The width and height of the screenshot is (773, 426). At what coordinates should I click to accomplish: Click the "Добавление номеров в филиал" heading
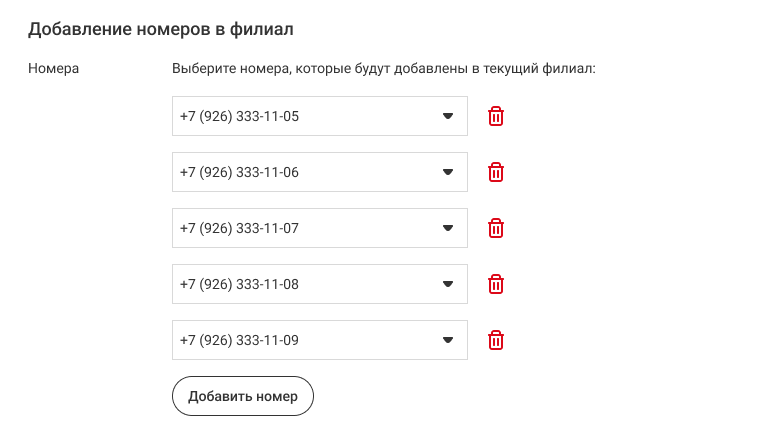(160, 29)
